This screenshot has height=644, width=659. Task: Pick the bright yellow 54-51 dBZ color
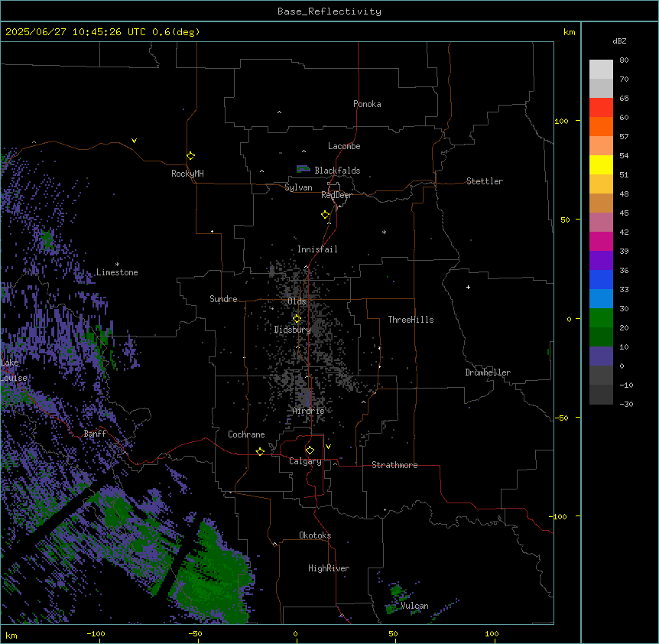[601, 164]
